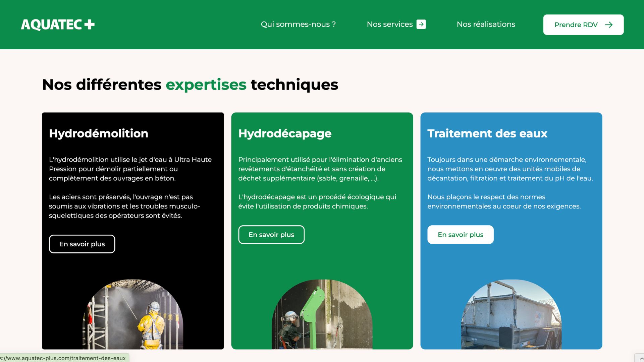644x362 pixels.
Task: Click the Hydrodécapage card title
Action: click(x=285, y=133)
